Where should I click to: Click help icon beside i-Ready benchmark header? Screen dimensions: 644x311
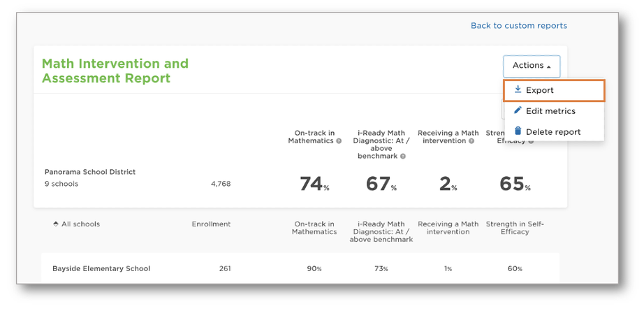pos(403,157)
